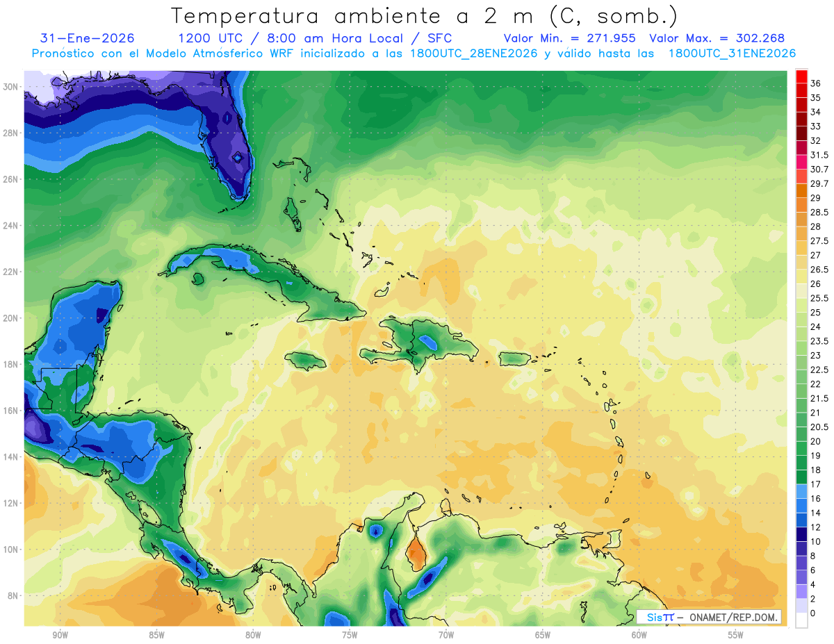Click the 65W longitude label
This screenshot has width=834, height=644.
click(543, 635)
